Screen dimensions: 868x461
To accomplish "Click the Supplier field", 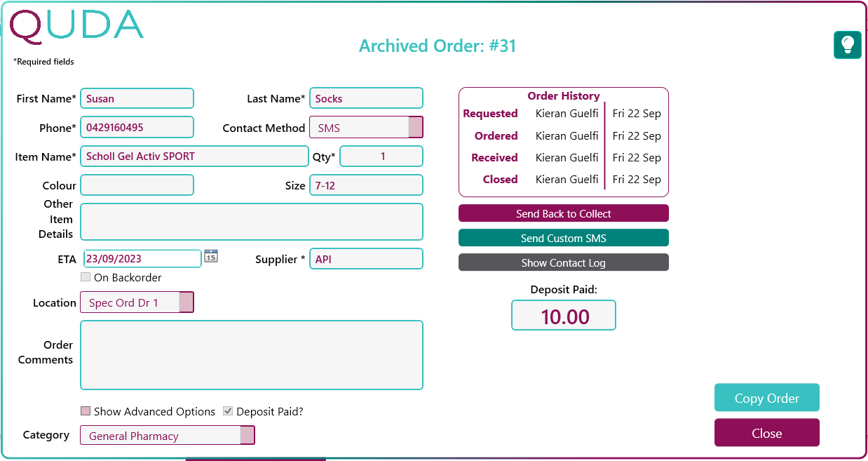I will [x=366, y=258].
